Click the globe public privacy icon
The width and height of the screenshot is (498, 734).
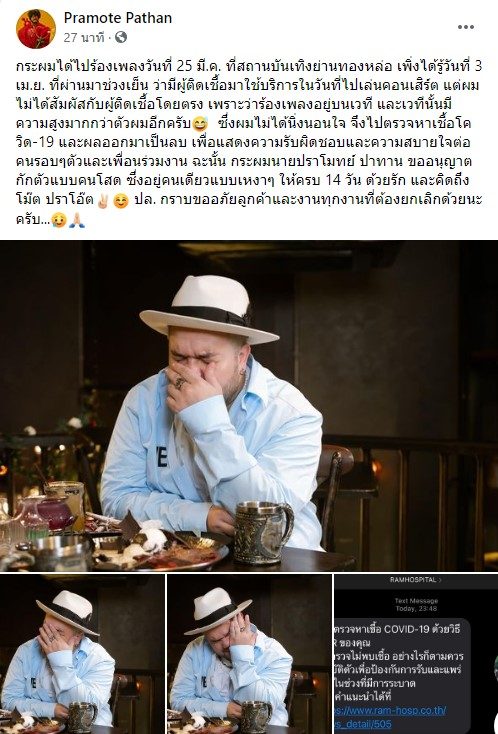(x=121, y=37)
